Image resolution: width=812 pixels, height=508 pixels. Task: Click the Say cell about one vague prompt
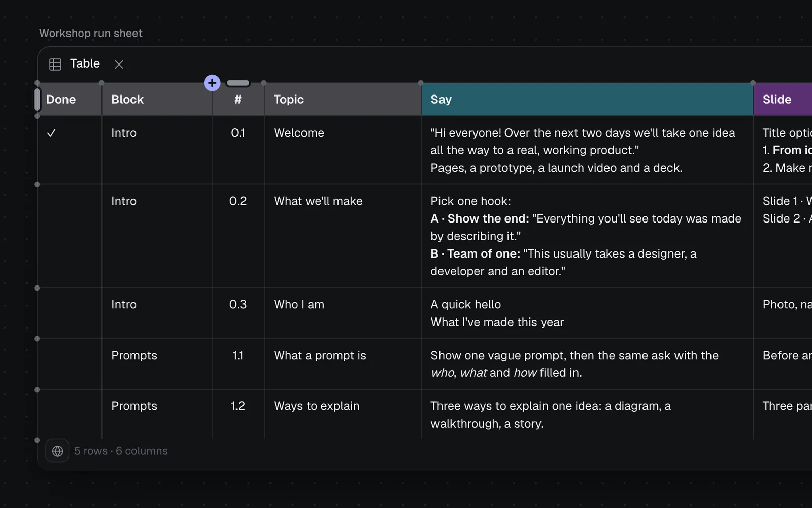pos(587,364)
